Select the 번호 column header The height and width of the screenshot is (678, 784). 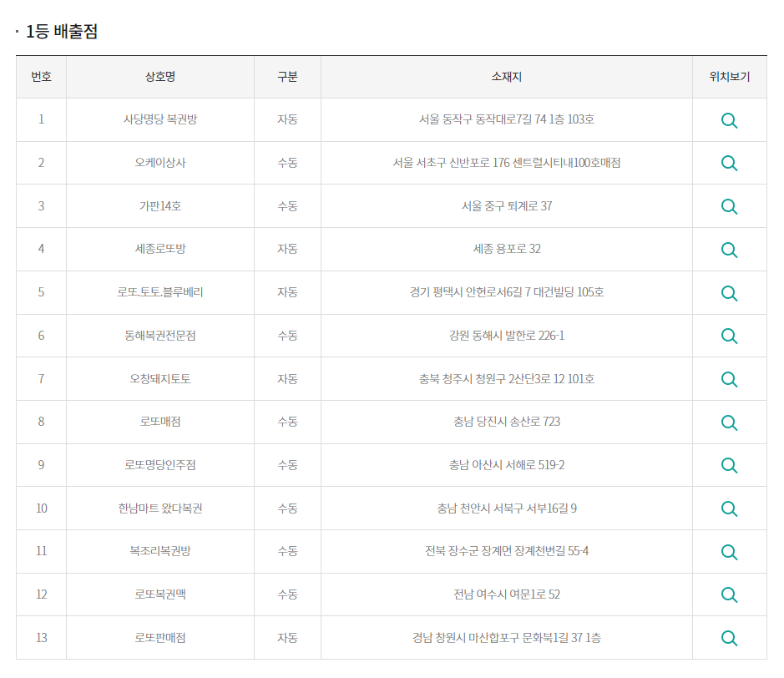click(41, 77)
